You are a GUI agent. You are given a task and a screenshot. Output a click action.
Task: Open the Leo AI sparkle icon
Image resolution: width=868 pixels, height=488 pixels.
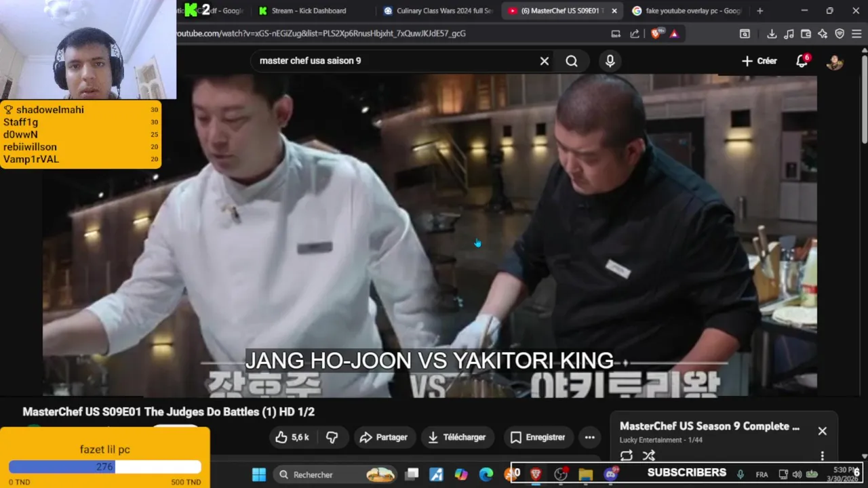pyautogui.click(x=823, y=34)
